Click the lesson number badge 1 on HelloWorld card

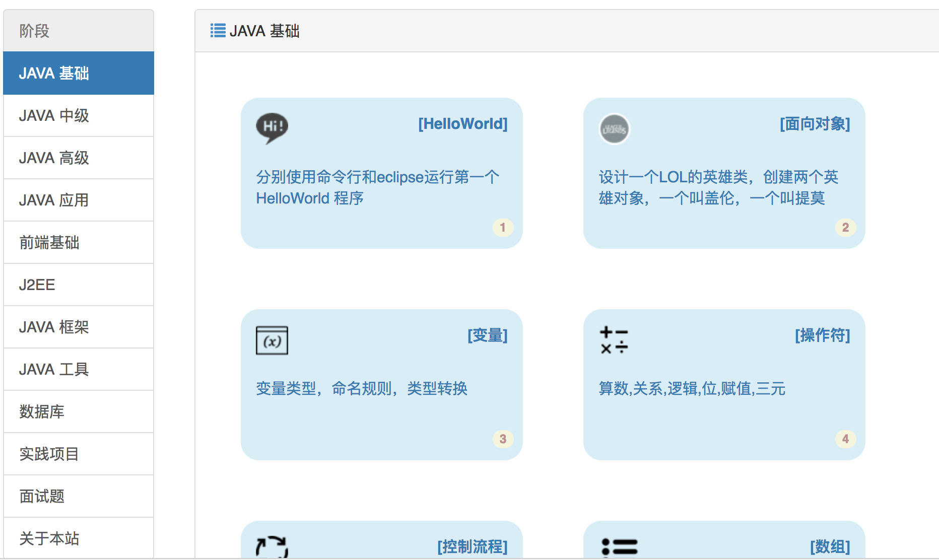[x=503, y=228]
